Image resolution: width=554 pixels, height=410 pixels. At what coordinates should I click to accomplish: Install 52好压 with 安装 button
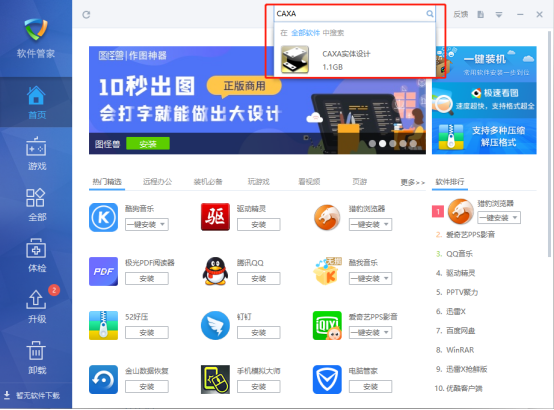[x=147, y=333]
